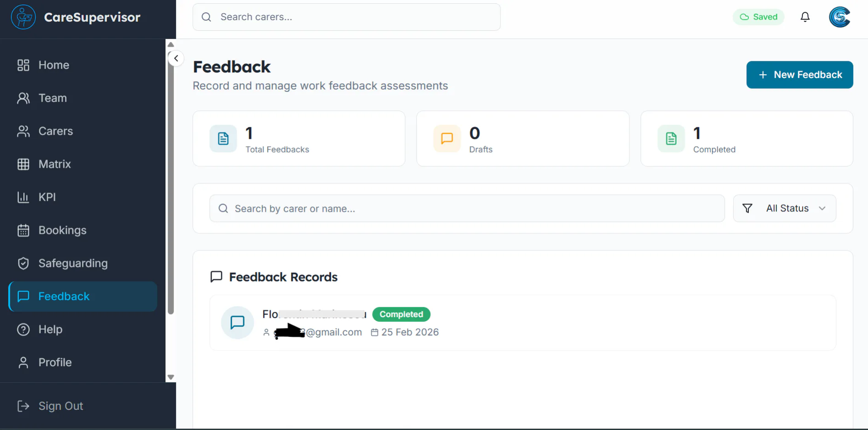This screenshot has height=430, width=868.
Task: Click the CareSupervisor logo icon
Action: (23, 17)
